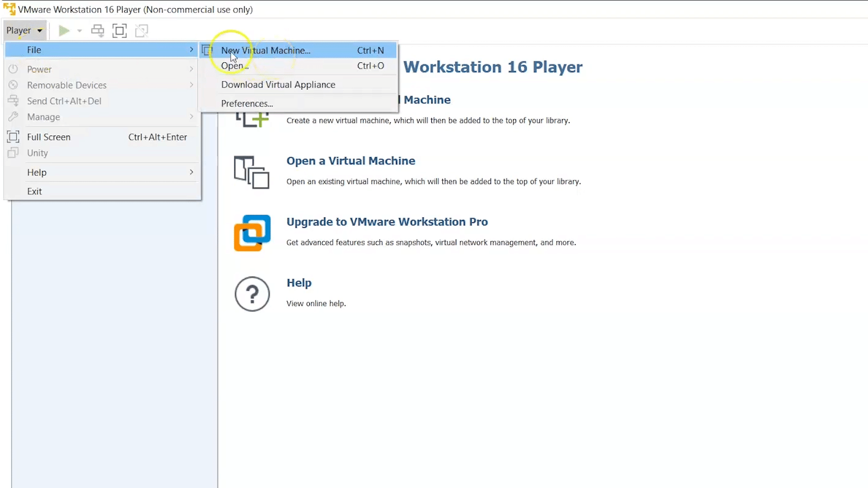Click Open a Virtual Machine link
868x488 pixels.
point(351,161)
